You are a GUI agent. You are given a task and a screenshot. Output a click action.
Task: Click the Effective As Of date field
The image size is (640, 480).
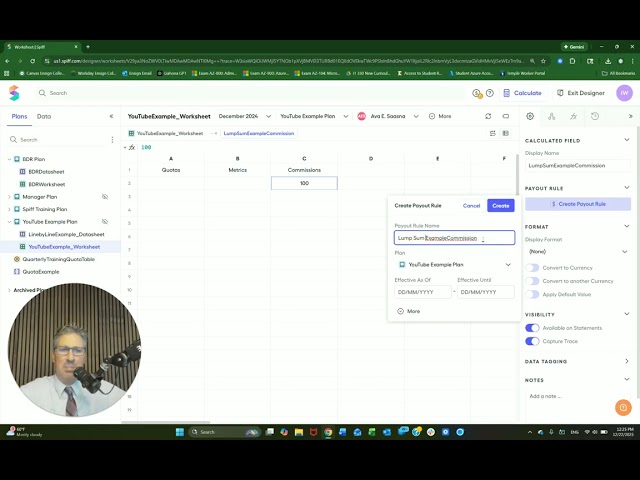point(423,292)
